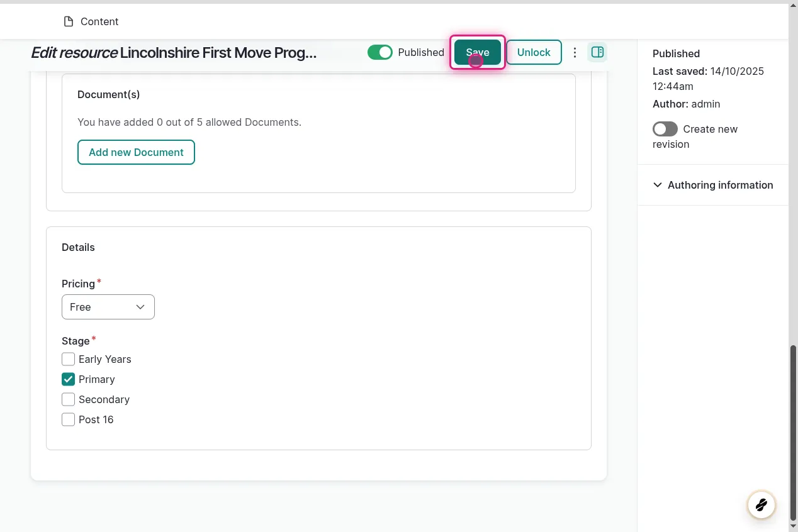Image resolution: width=798 pixels, height=532 pixels.
Task: Switch off the Published toggle
Action: point(380,52)
